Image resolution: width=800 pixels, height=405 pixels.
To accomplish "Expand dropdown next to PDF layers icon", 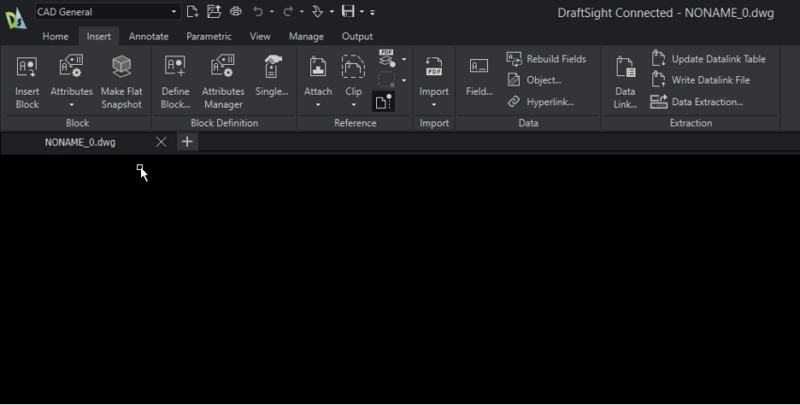I will [404, 59].
